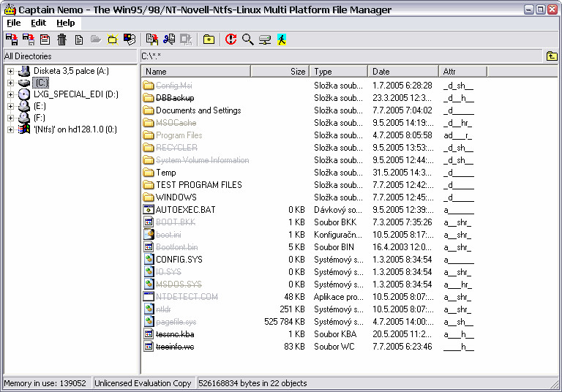
Task: Select the pagefile.sys file
Action: [x=176, y=322]
